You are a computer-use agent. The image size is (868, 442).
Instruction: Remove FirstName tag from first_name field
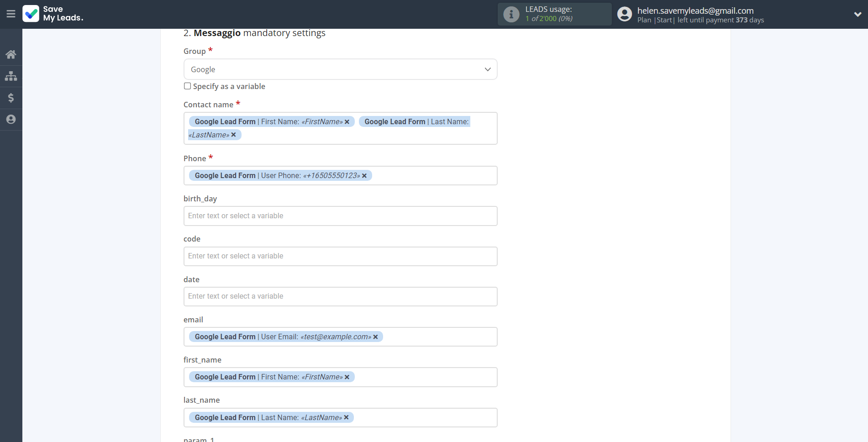(347, 377)
